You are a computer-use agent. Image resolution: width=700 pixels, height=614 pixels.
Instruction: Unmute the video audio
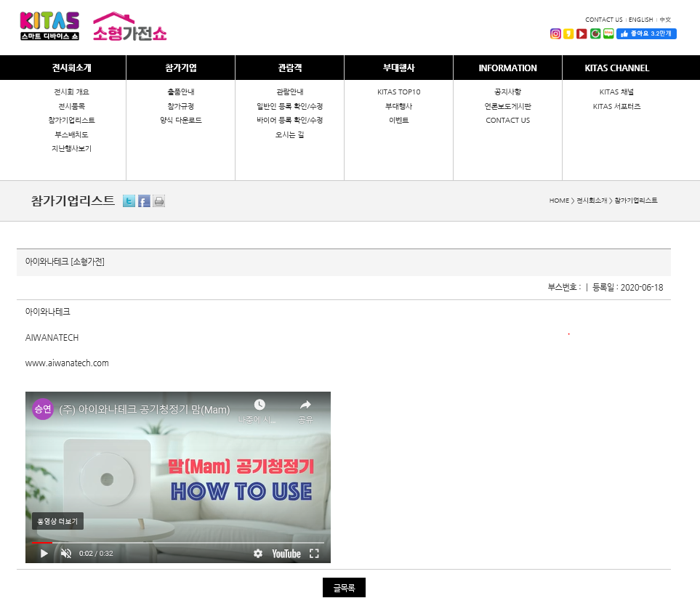pyautogui.click(x=66, y=554)
